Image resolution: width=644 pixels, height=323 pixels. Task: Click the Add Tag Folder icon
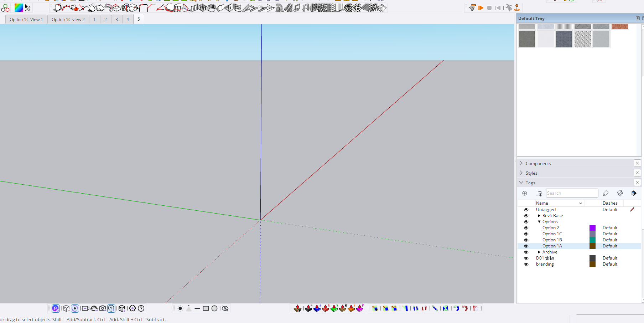[x=539, y=193]
